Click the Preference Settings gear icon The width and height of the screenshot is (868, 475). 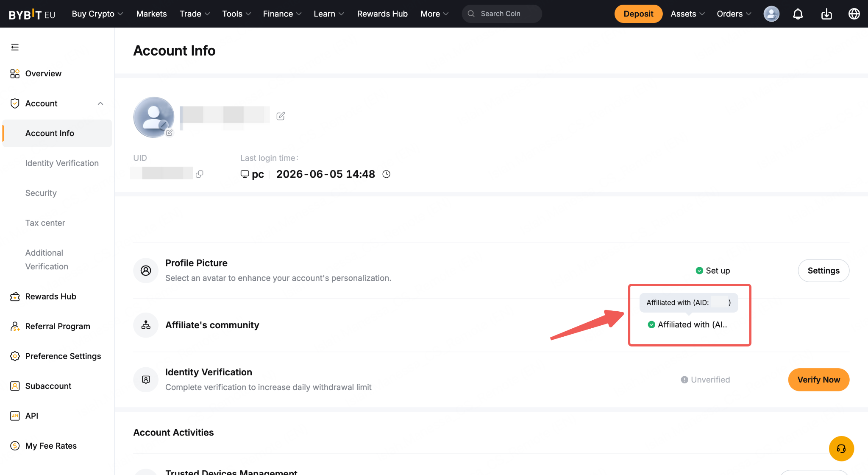click(15, 356)
